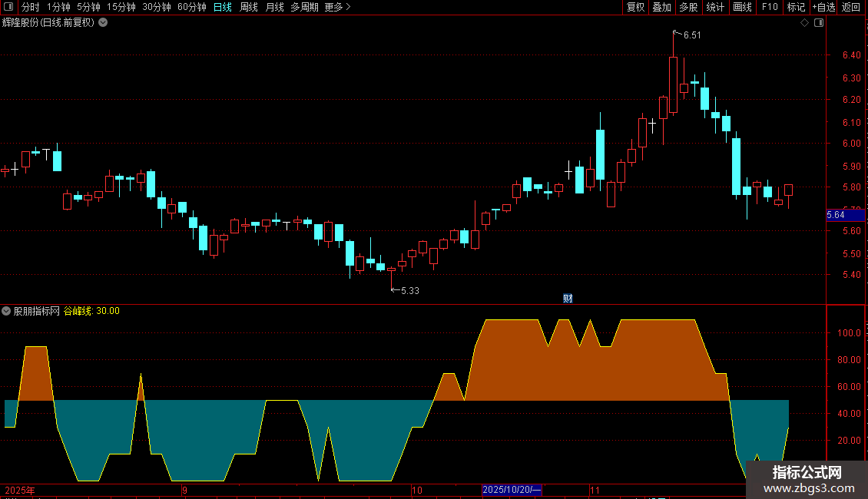The width and height of the screenshot is (868, 499).
Task: Open the 辉隆股份 chart title dropdown
Action: (103, 23)
